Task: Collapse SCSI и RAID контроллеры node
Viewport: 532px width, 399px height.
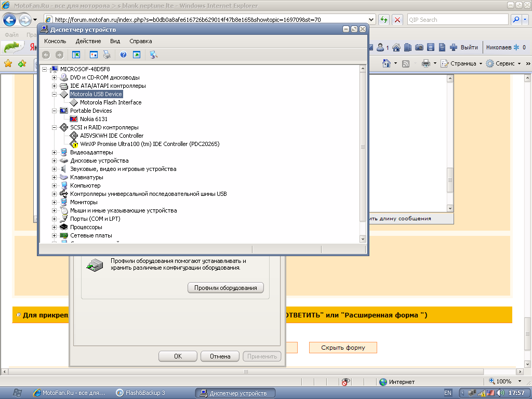Action: [x=54, y=128]
